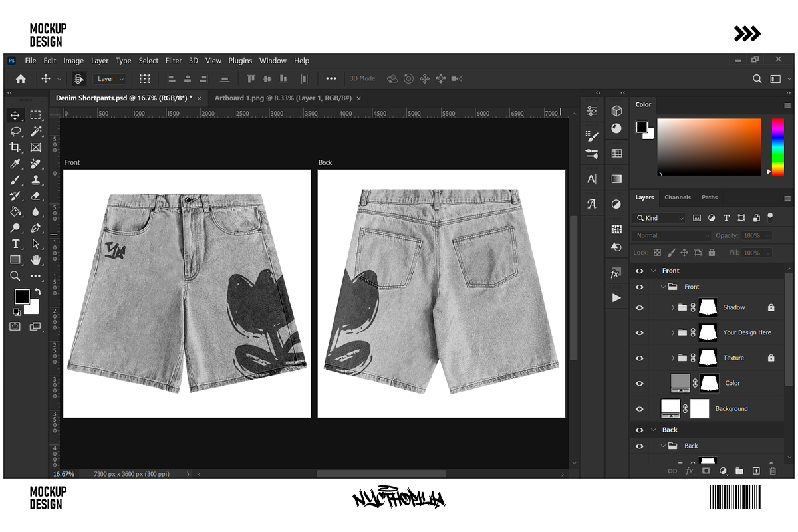798x532 pixels.
Task: Hide the Your Design Here layer
Action: (640, 332)
